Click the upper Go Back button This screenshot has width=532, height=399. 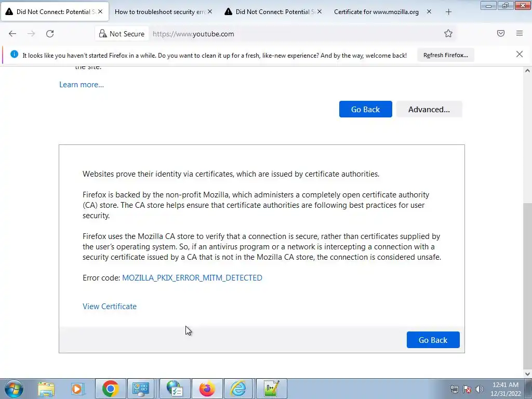pyautogui.click(x=365, y=109)
